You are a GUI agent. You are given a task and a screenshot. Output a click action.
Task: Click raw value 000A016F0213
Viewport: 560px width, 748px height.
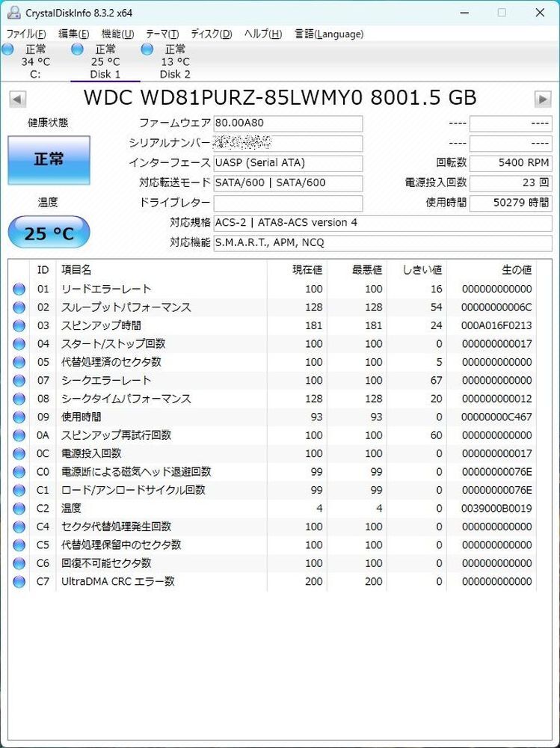click(496, 326)
